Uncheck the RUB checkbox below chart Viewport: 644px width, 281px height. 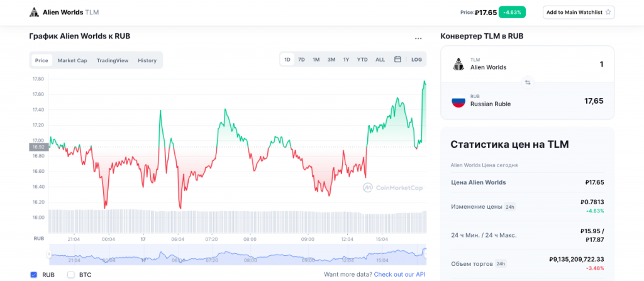[33, 275]
